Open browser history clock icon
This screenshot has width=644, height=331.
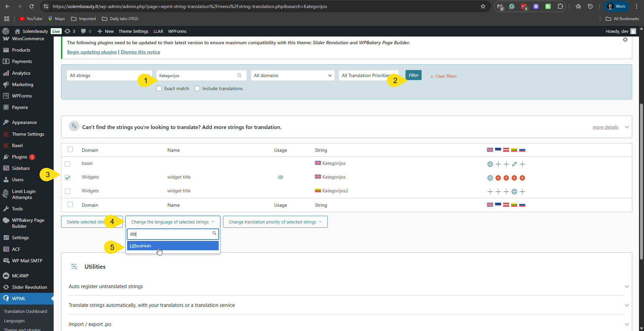590,6
